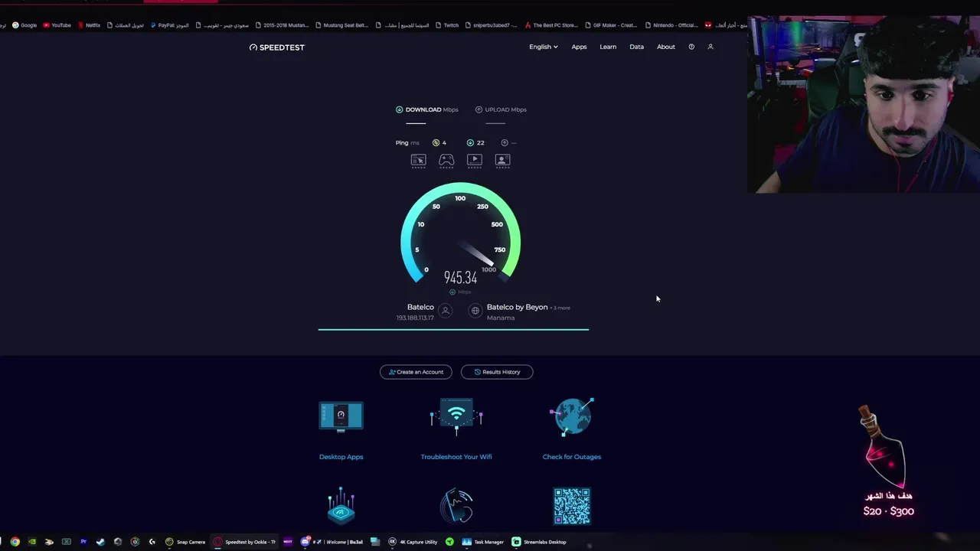The width and height of the screenshot is (980, 551).
Task: Click the Batelco provider user icon
Action: [x=446, y=311]
